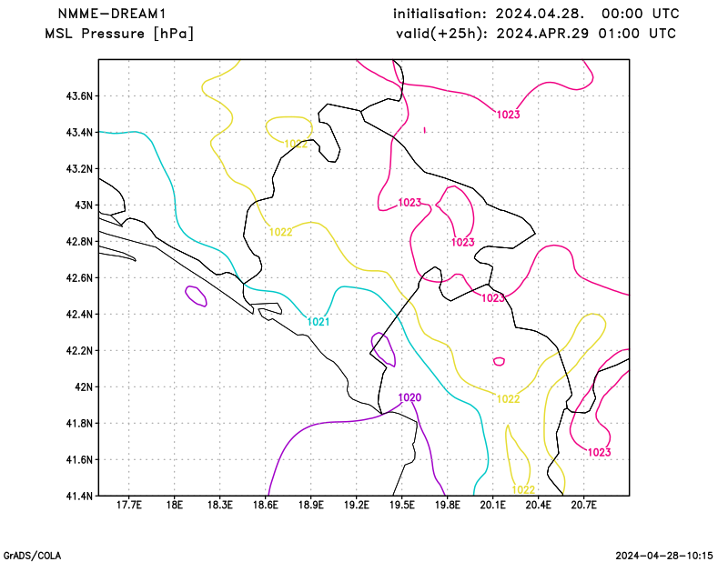Select the MSL Pressure [hPa] heading
Screen dimensions: 728x562
click(x=119, y=34)
